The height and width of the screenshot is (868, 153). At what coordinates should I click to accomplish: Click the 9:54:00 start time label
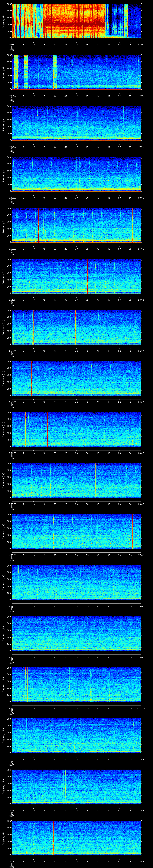(x=12, y=453)
